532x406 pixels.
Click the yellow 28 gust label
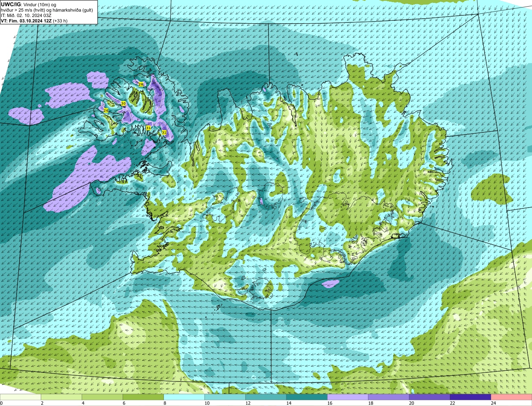141,84
